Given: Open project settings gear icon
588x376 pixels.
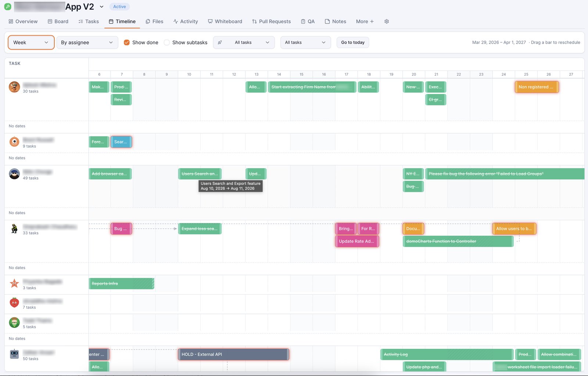Looking at the screenshot, I should 387,21.
